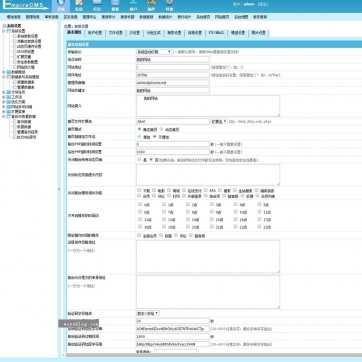The height and width of the screenshot is (362, 362).
Task: Click page icon beside 扩展变量
Action: 15,57
